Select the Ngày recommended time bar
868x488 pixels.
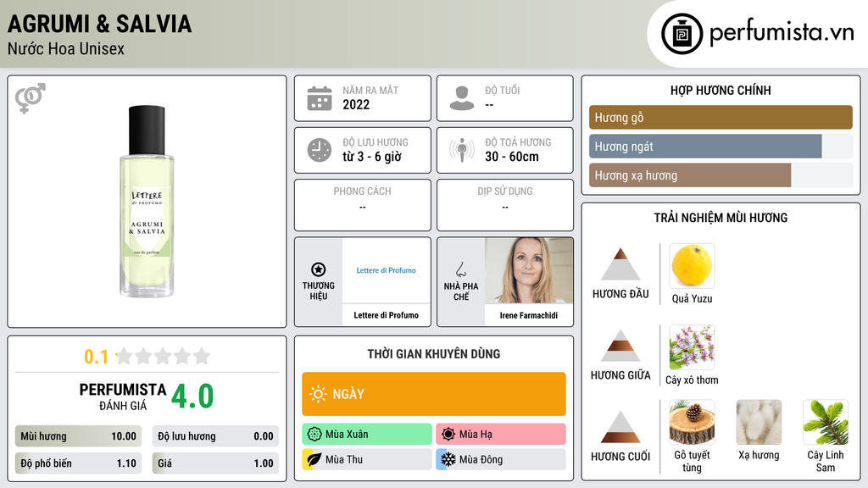tap(434, 394)
